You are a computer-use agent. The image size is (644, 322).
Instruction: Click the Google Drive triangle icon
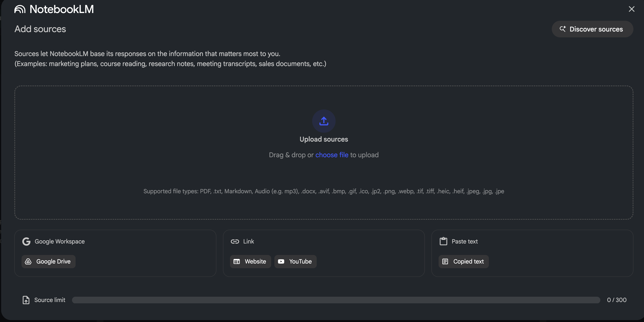pos(28,261)
